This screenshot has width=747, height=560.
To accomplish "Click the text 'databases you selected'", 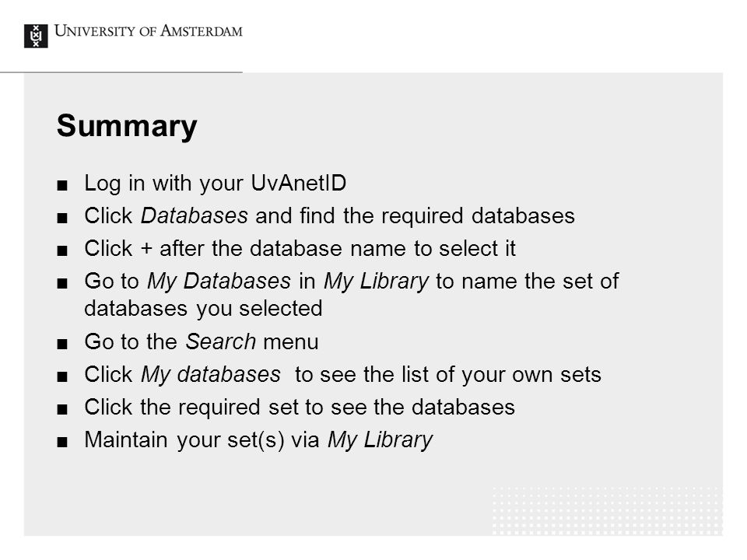I will click(x=203, y=309).
